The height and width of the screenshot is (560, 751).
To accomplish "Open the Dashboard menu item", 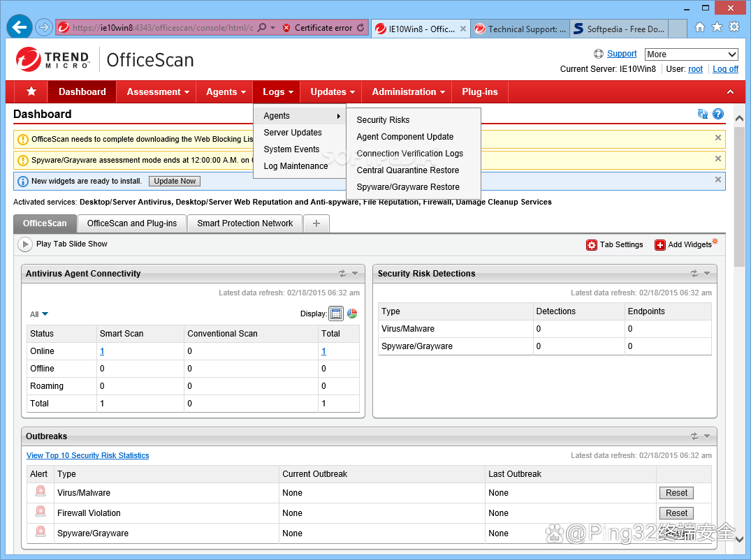I will pos(82,92).
